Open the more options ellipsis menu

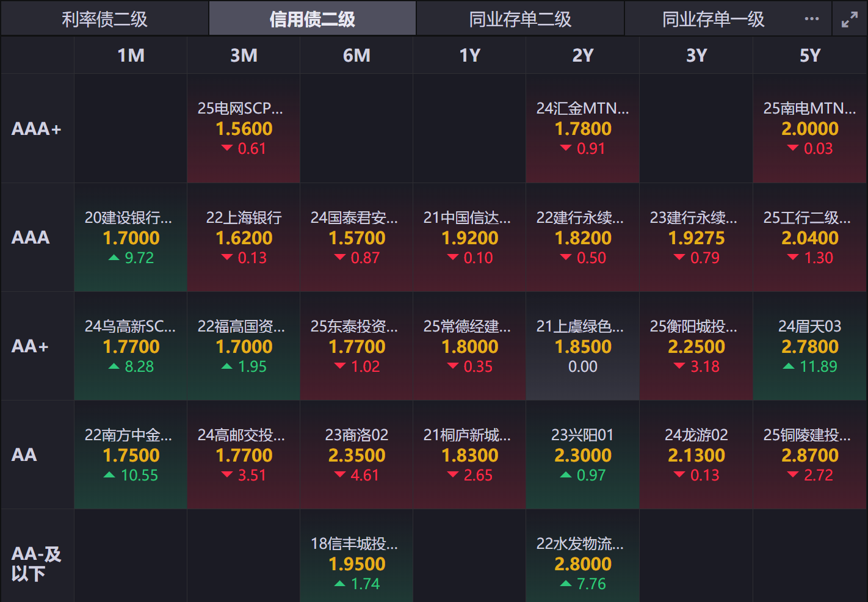pyautogui.click(x=811, y=19)
